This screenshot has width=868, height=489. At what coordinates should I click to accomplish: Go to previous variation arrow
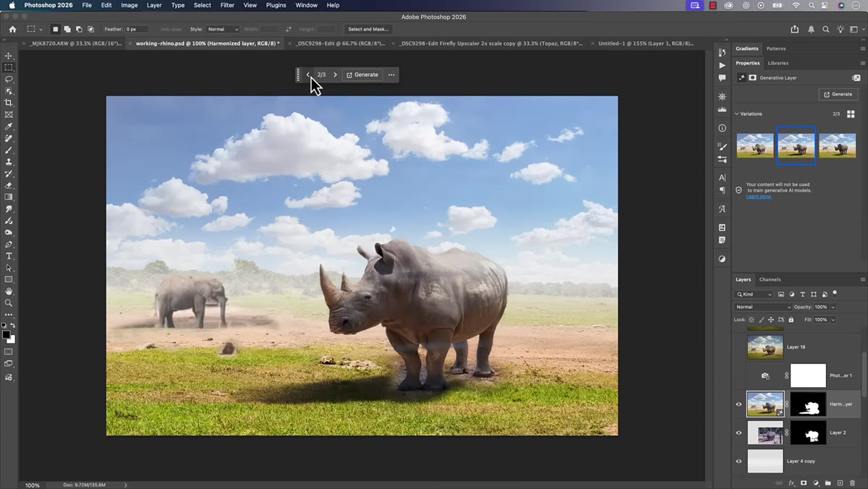(308, 75)
